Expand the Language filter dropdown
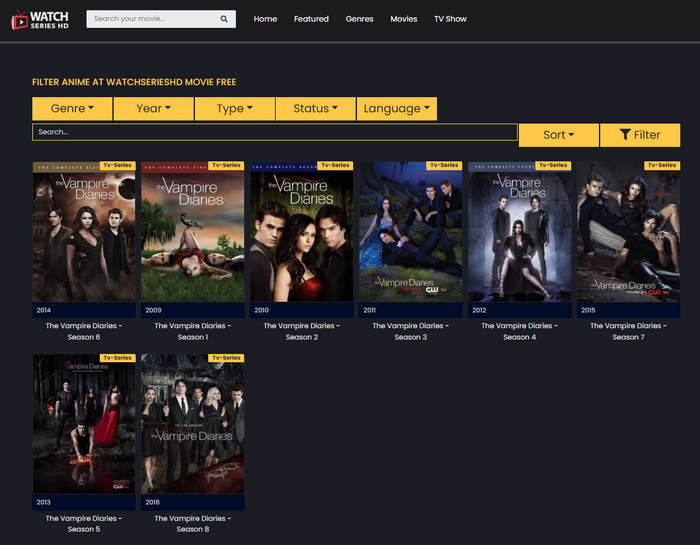Screen dimensions: 700x545 point(397,108)
